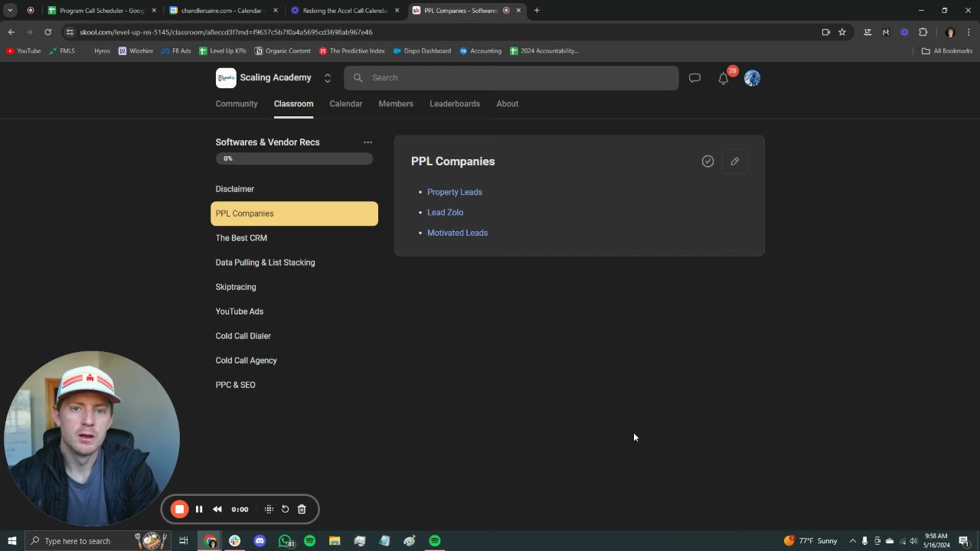The image size is (980, 551).
Task: Rewind the recording with the rewind icon
Action: click(217, 509)
